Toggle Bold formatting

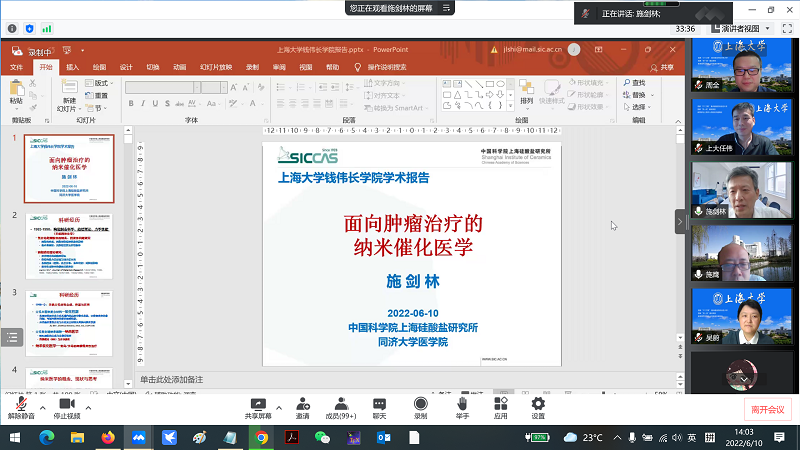[x=131, y=104]
